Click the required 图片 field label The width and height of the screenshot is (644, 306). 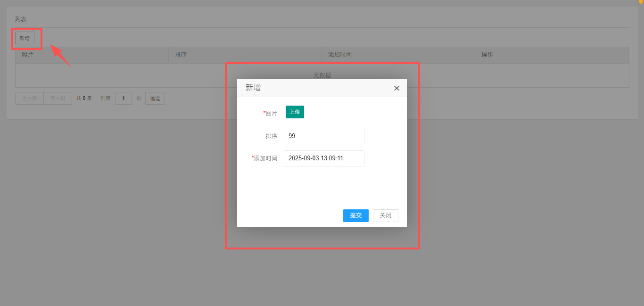271,113
